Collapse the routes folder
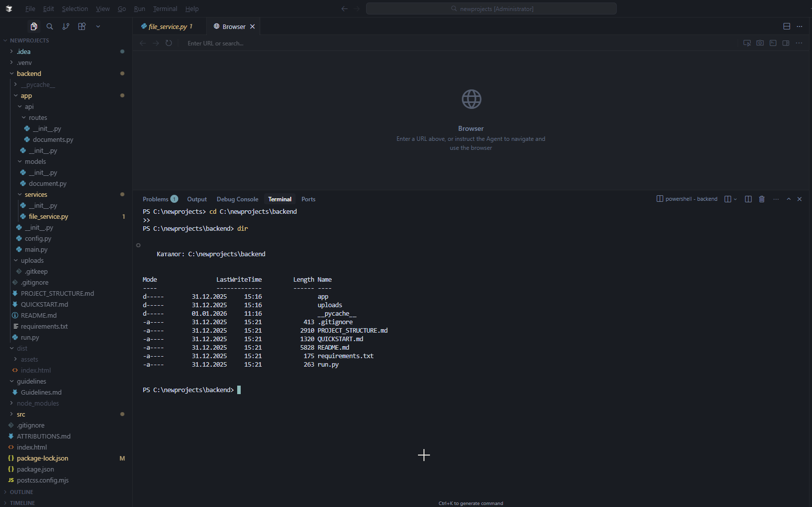 [x=66, y=117]
